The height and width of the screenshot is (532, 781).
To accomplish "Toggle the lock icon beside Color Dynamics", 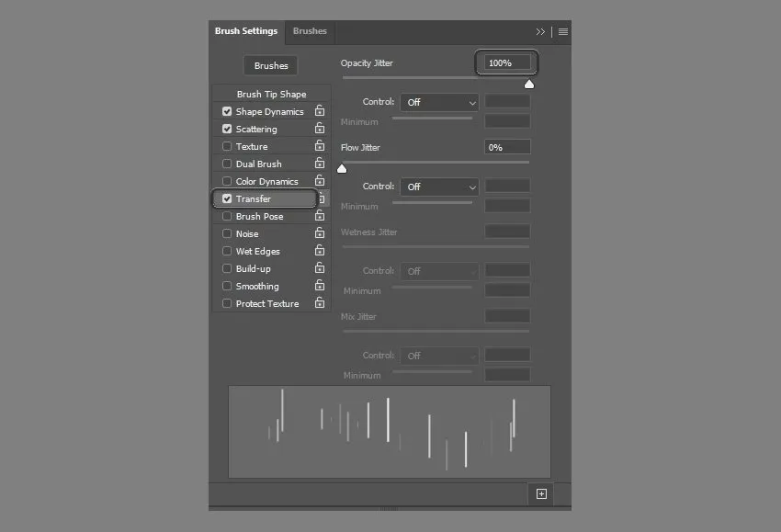I will tap(320, 181).
